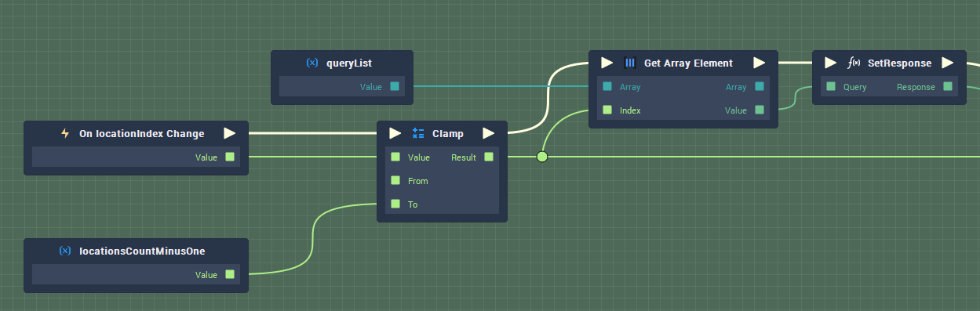Click the Query input socket of SetResponse
The image size is (980, 311).
832,87
